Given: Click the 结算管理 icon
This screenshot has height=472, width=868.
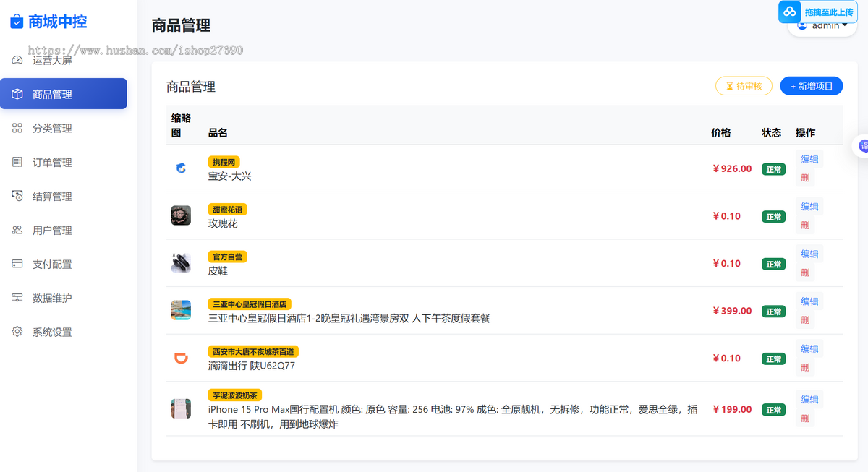Looking at the screenshot, I should click(17, 196).
